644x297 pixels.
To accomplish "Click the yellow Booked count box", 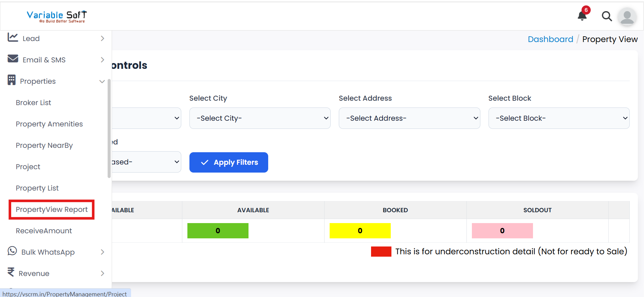I will click(360, 231).
